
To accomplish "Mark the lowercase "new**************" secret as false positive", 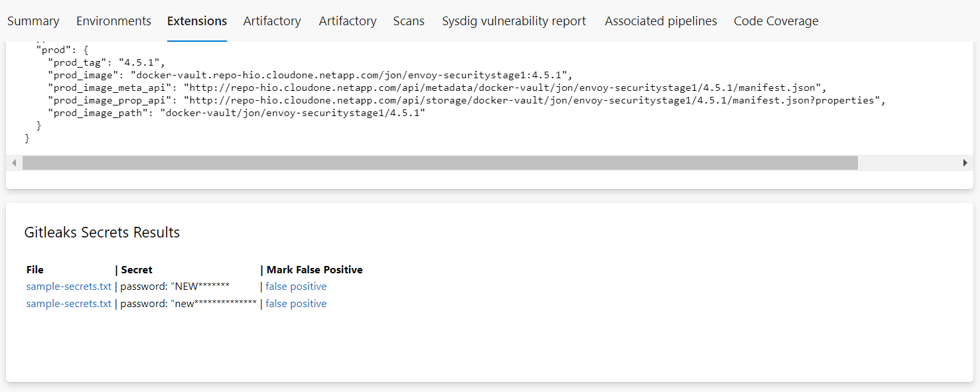I will tap(296, 304).
